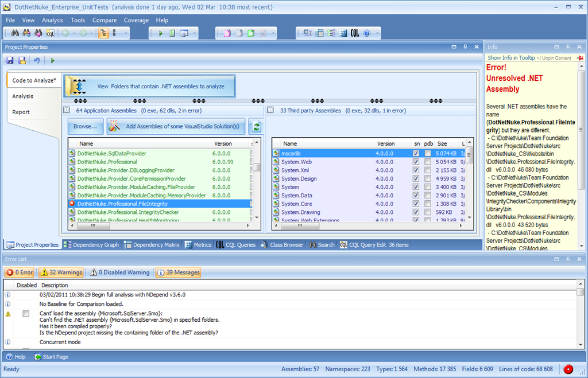
Task: Click the Unpin Content link
Action: [556, 58]
